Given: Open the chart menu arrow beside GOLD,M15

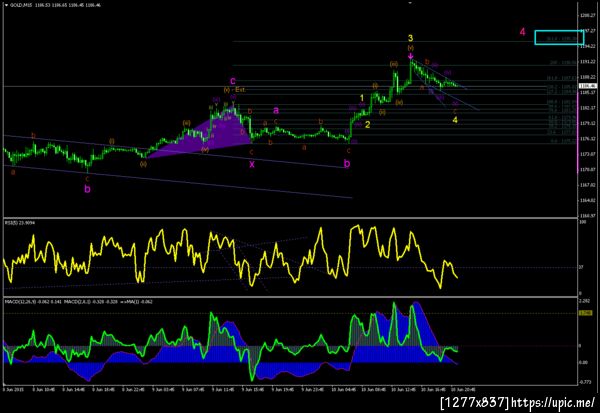Looking at the screenshot, I should coord(7,5).
